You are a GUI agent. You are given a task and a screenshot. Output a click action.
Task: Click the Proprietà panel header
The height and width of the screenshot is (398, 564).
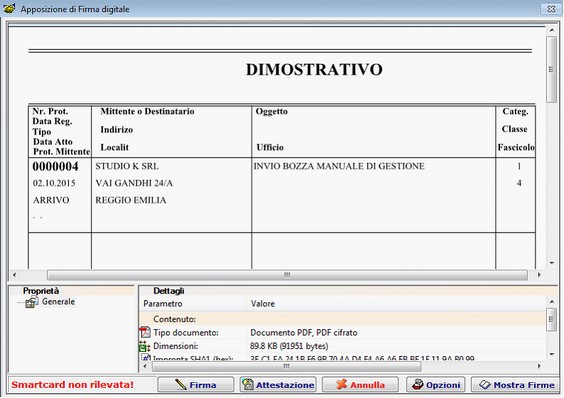41,291
